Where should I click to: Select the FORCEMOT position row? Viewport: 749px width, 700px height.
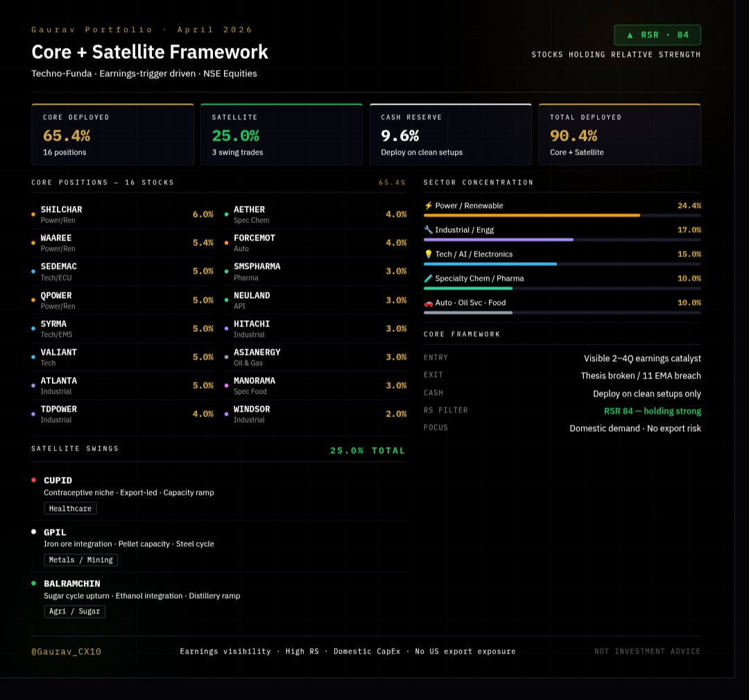point(316,243)
